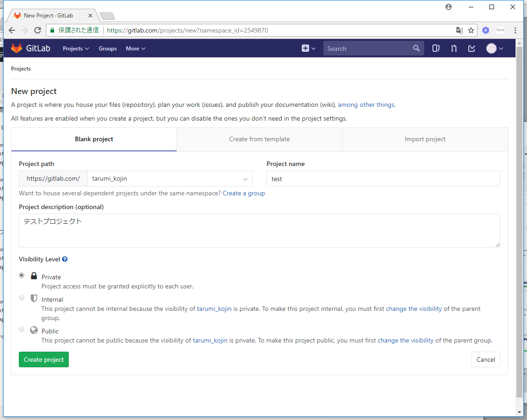Select the Public visibility radio button
Screen dimensions: 527x420
22,329
